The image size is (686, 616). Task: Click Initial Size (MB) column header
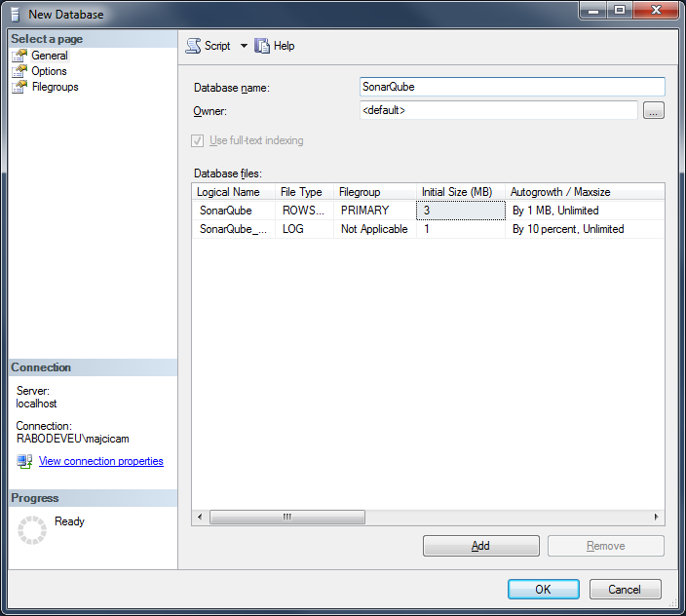(x=461, y=192)
